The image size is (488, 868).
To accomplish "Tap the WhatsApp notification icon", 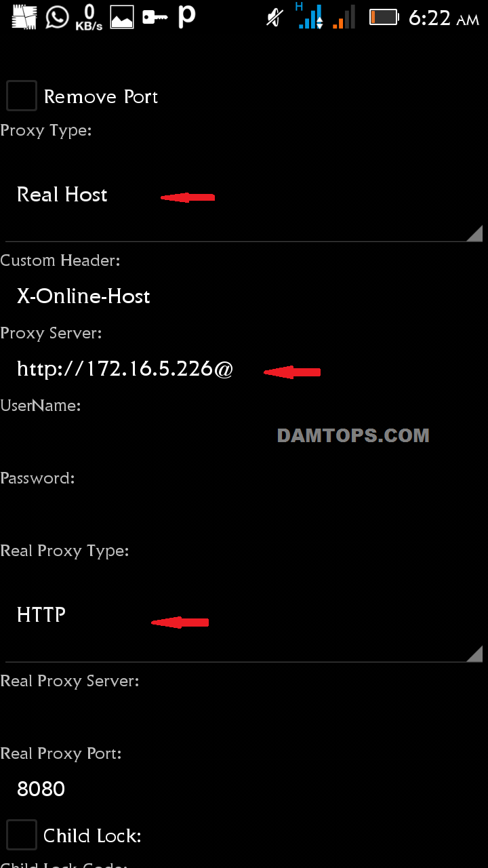I will [x=57, y=17].
